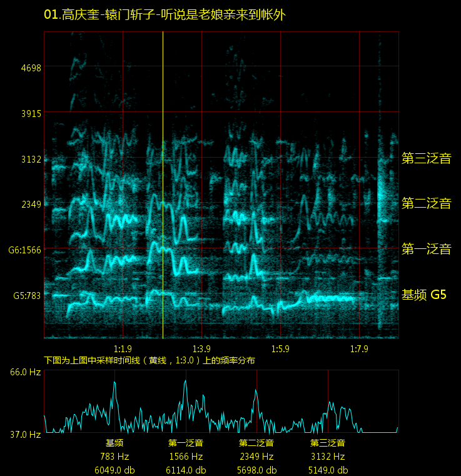Click the title text starting with 01.高庆奎
The image size is (461, 476).
point(165,15)
